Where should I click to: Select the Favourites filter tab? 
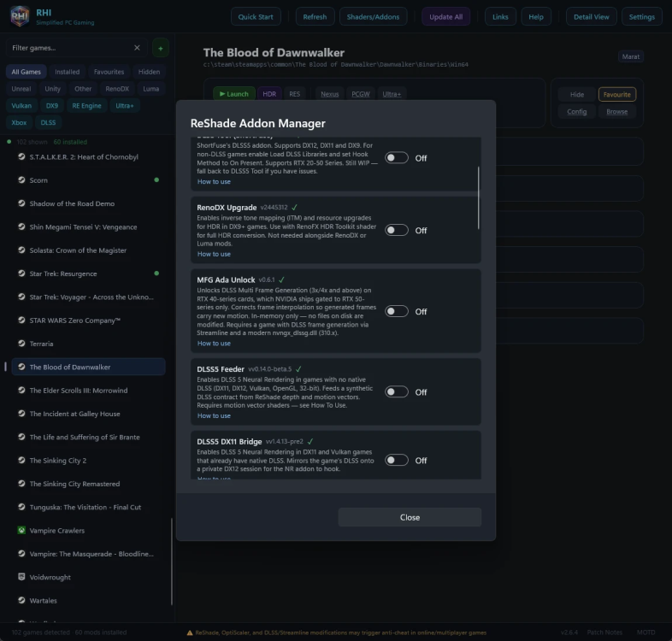coord(109,72)
